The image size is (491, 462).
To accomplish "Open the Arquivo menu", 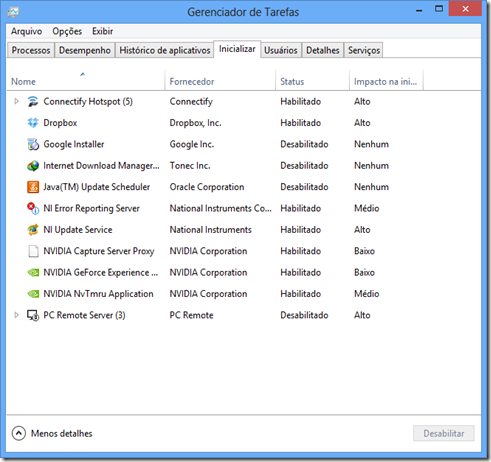I will [26, 31].
